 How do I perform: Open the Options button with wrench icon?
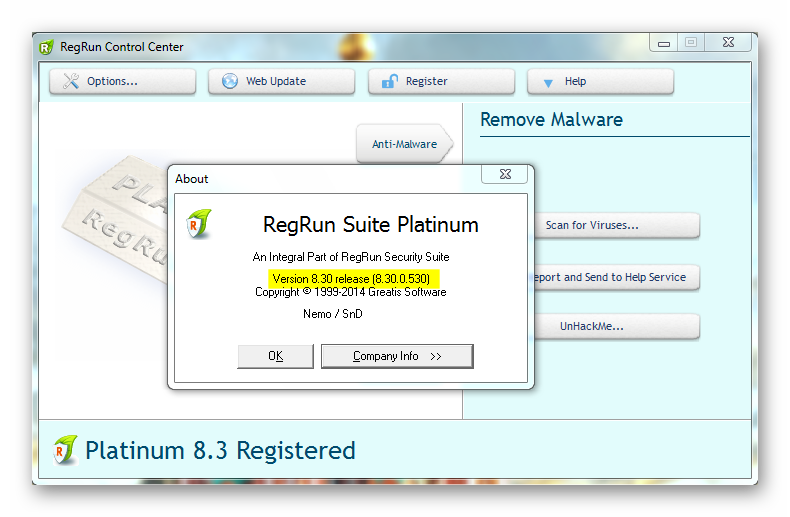(x=122, y=81)
